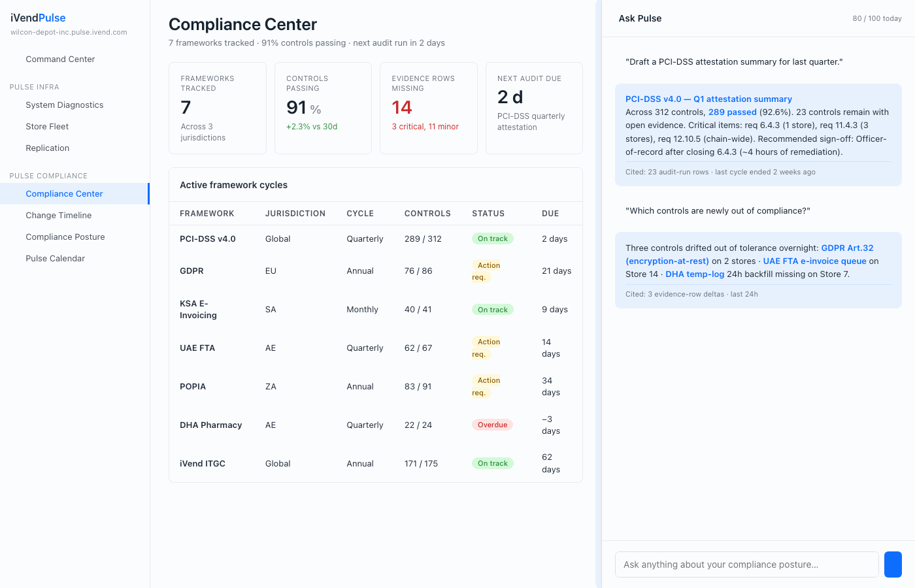Click the JURISDICTION column header
The height and width of the screenshot is (588, 915).
[295, 214]
